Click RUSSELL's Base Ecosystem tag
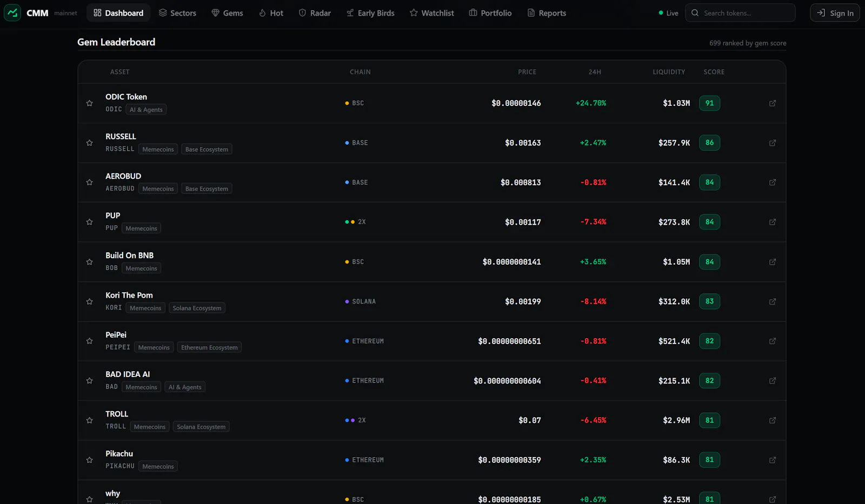The image size is (865, 504). click(x=207, y=149)
